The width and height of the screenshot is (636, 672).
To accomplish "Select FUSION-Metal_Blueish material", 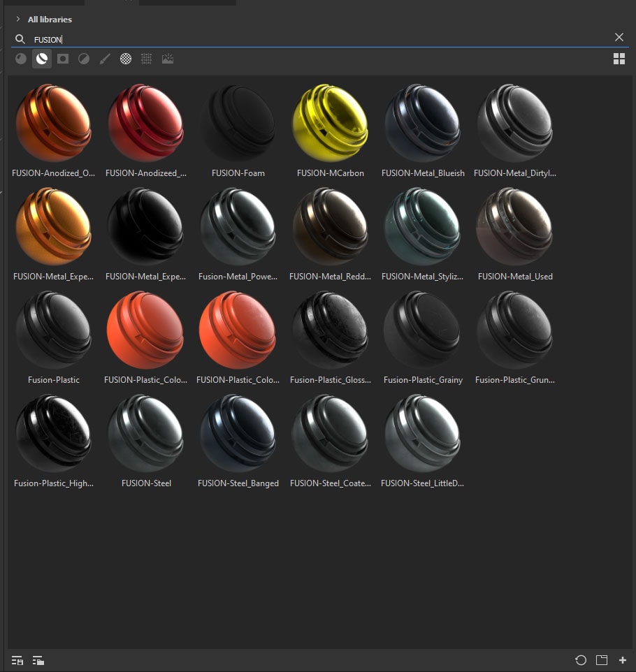I will click(x=423, y=131).
